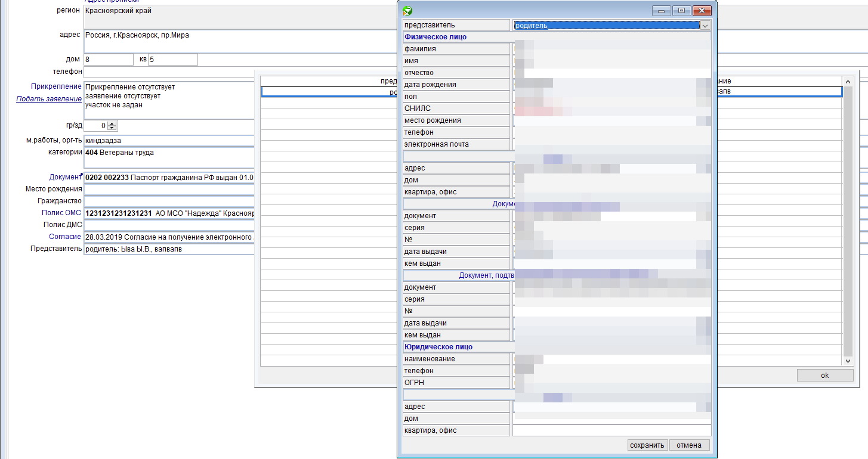This screenshot has width=868, height=459.
Task: Select the highlighted first table row behind dialog
Action: [x=552, y=92]
